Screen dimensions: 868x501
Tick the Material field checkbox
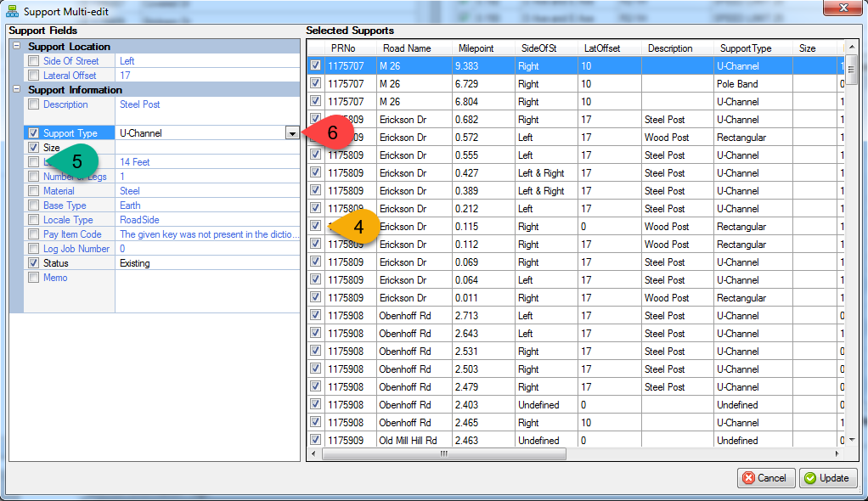click(x=34, y=191)
